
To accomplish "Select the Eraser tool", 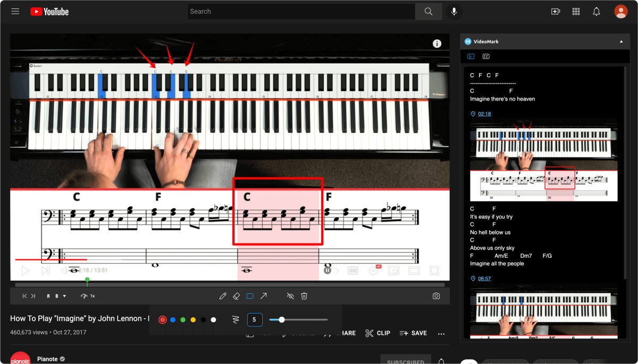I will coord(237,296).
